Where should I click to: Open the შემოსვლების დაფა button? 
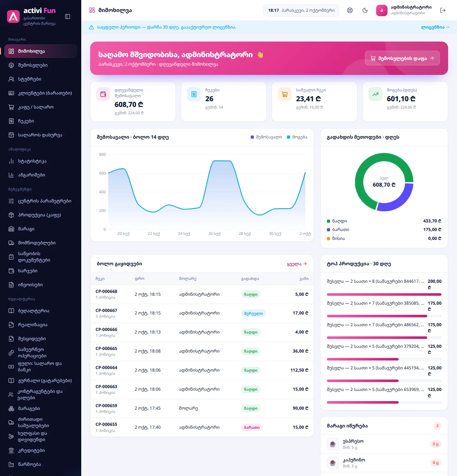(x=402, y=58)
